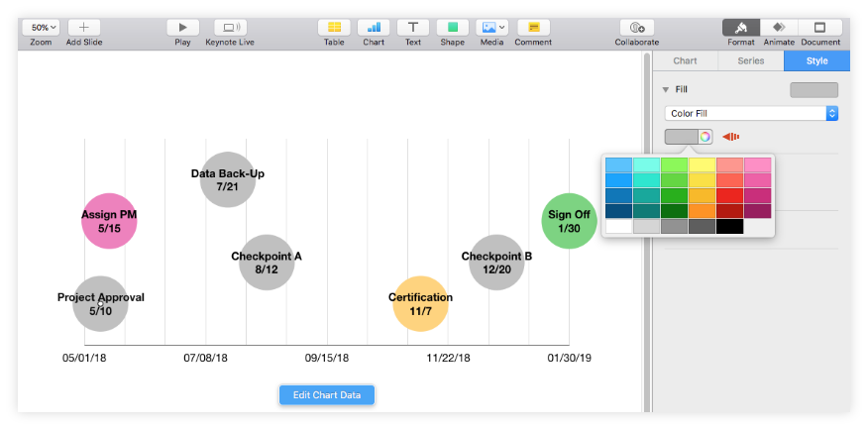Open the Zoom percentage dropdown
868x430 pixels.
click(x=42, y=27)
